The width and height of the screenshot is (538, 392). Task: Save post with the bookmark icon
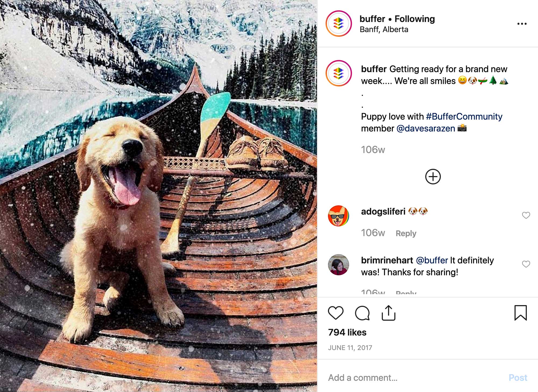click(521, 313)
